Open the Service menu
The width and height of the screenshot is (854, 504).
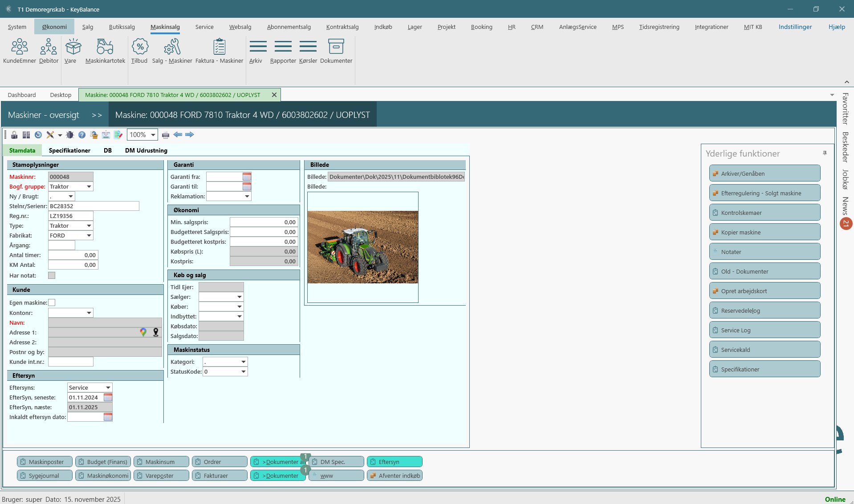[x=204, y=27]
